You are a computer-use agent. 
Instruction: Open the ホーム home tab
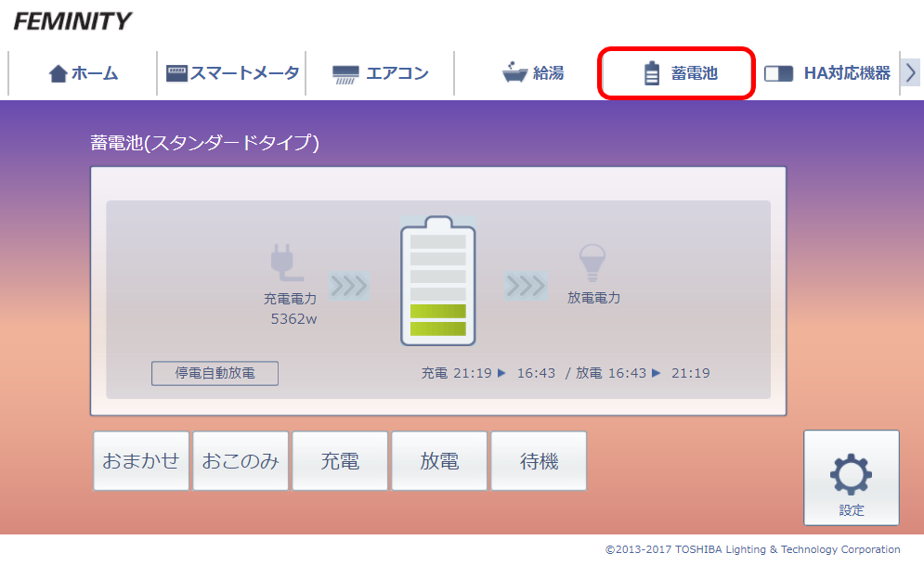(84, 73)
